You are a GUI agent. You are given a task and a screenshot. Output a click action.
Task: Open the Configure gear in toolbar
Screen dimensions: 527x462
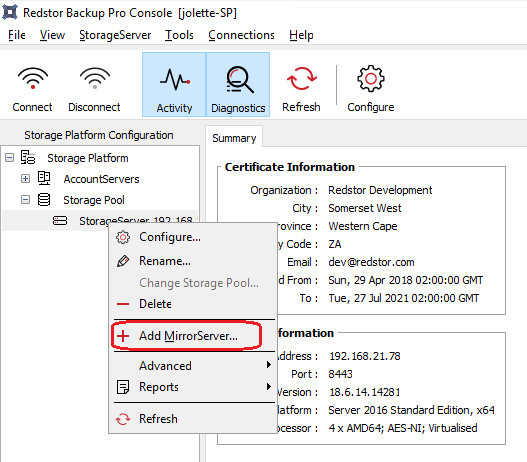point(370,79)
